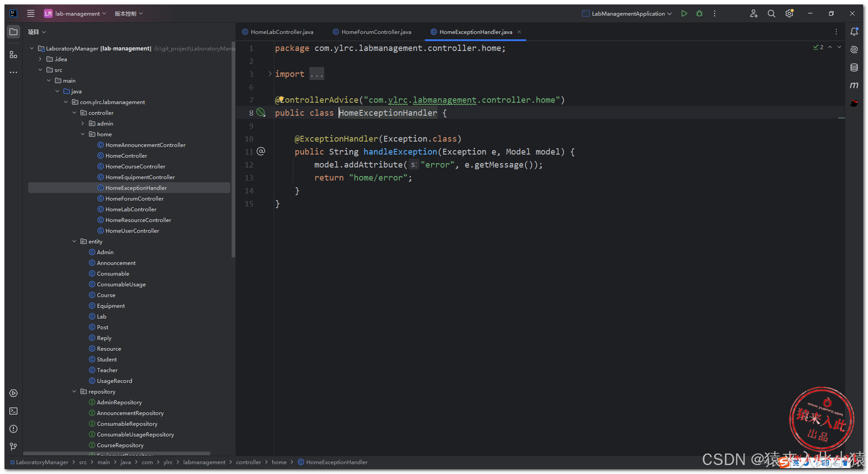Unfold the import block
Screen dimensions: 868x474
pos(270,74)
